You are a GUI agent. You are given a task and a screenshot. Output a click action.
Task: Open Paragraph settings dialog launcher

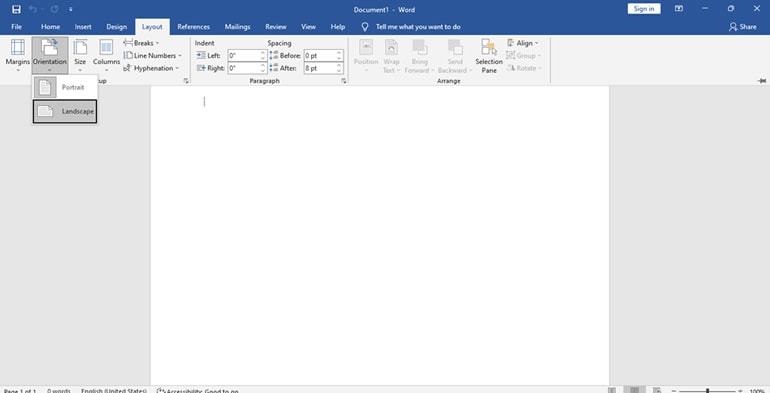pyautogui.click(x=344, y=81)
